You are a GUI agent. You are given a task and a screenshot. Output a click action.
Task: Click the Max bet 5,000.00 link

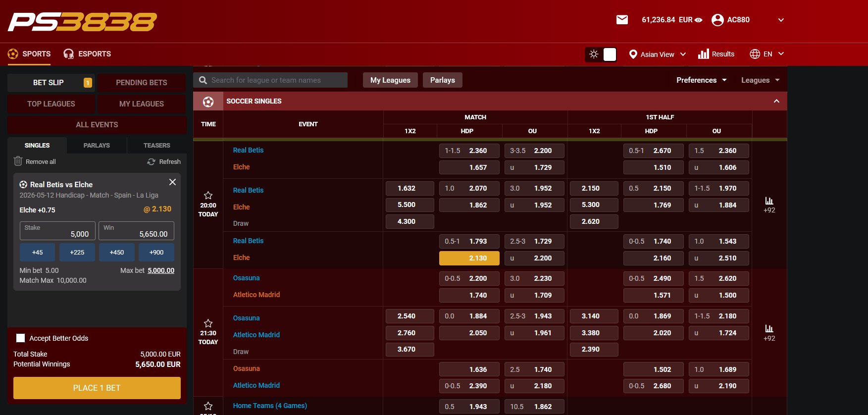point(161,270)
